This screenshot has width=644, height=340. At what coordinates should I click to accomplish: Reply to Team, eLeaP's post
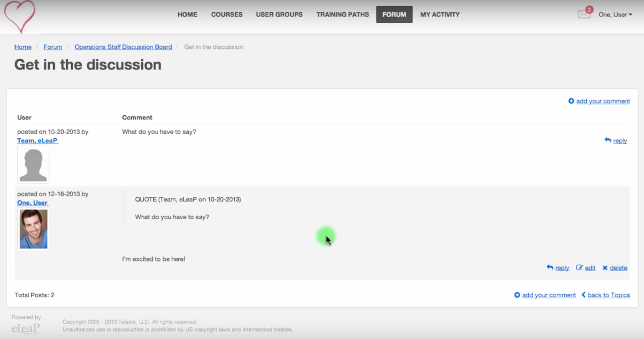[x=619, y=141]
